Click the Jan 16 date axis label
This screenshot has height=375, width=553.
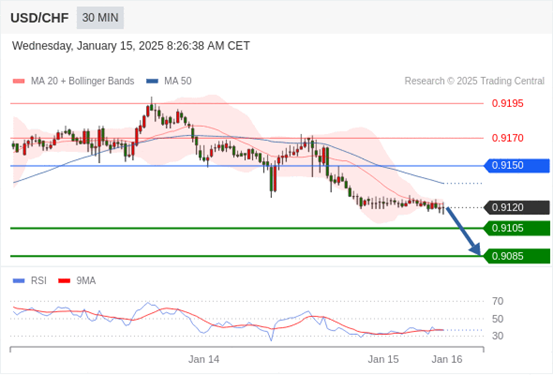coord(447,359)
